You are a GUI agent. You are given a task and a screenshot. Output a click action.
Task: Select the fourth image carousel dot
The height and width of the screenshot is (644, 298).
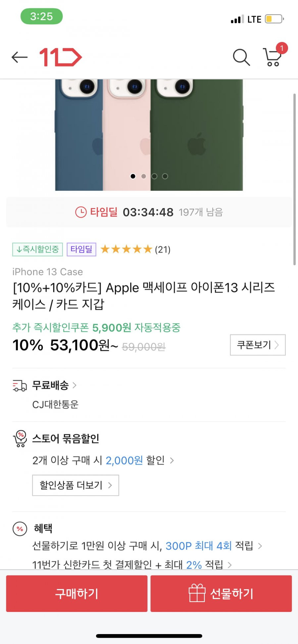(165, 176)
